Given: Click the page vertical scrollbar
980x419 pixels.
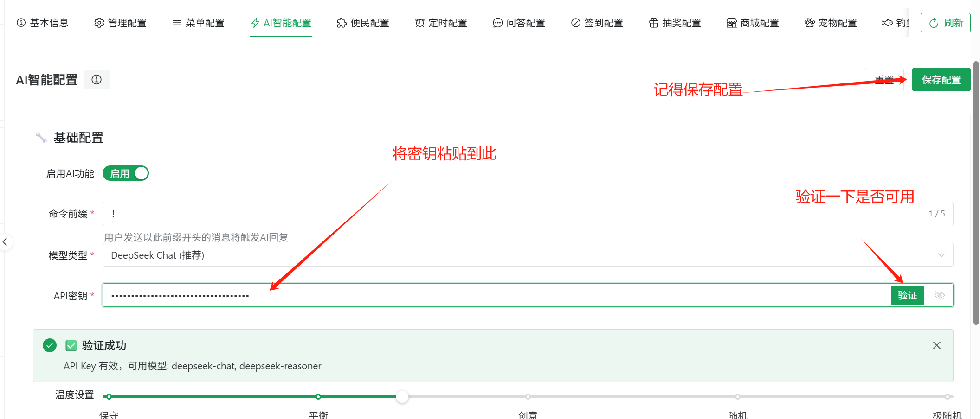Looking at the screenshot, I should click(976, 193).
